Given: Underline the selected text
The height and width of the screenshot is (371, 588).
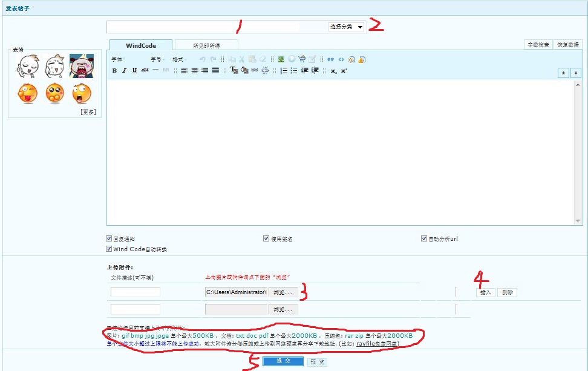Looking at the screenshot, I should pos(134,71).
